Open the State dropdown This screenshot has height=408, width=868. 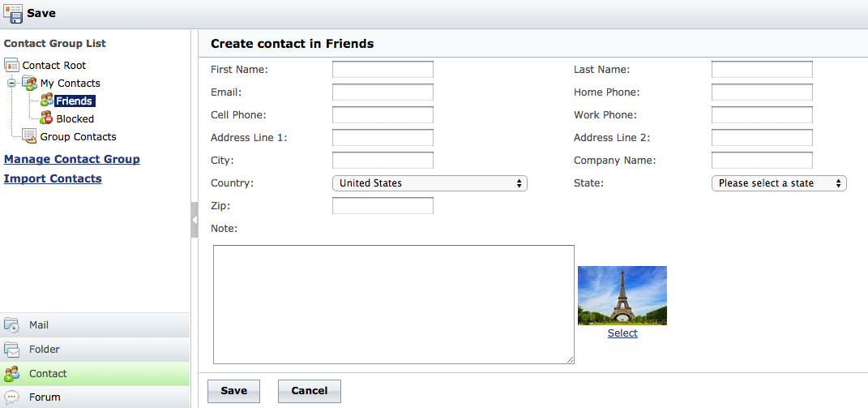coord(778,183)
